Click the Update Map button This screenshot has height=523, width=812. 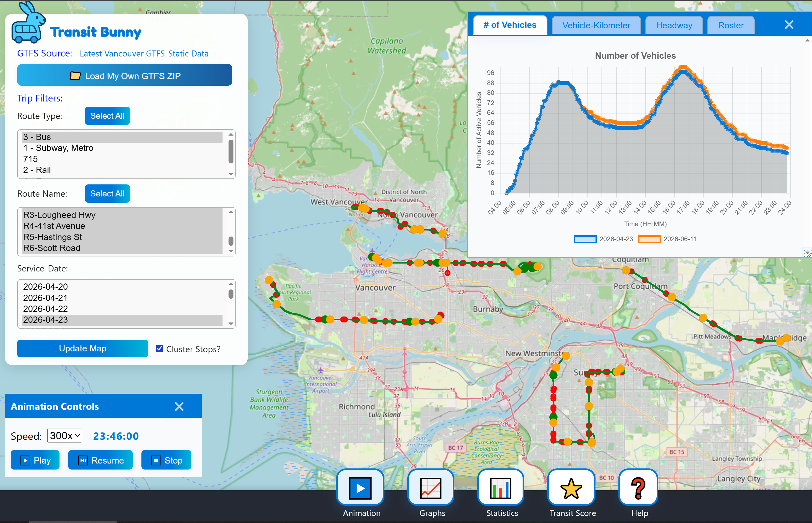tap(83, 348)
